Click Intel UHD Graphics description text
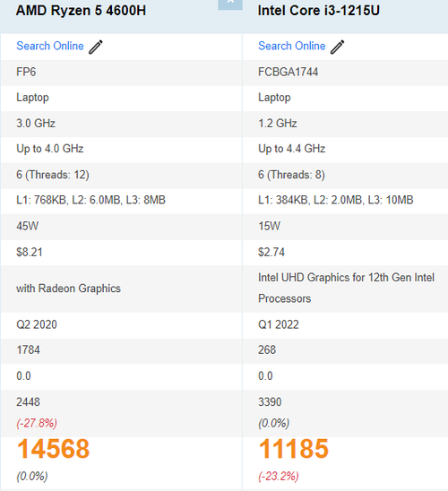 [346, 289]
